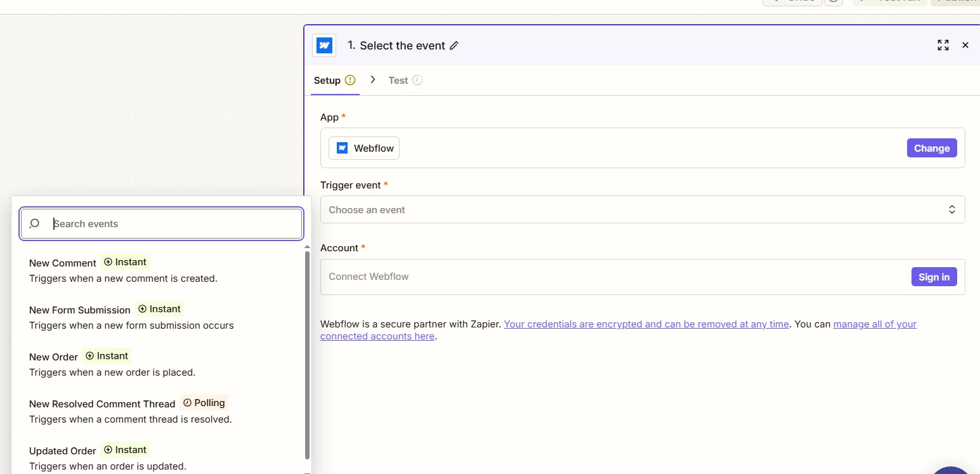This screenshot has height=474, width=980.
Task: Click the Instant badge next to New Comment
Action: (126, 262)
